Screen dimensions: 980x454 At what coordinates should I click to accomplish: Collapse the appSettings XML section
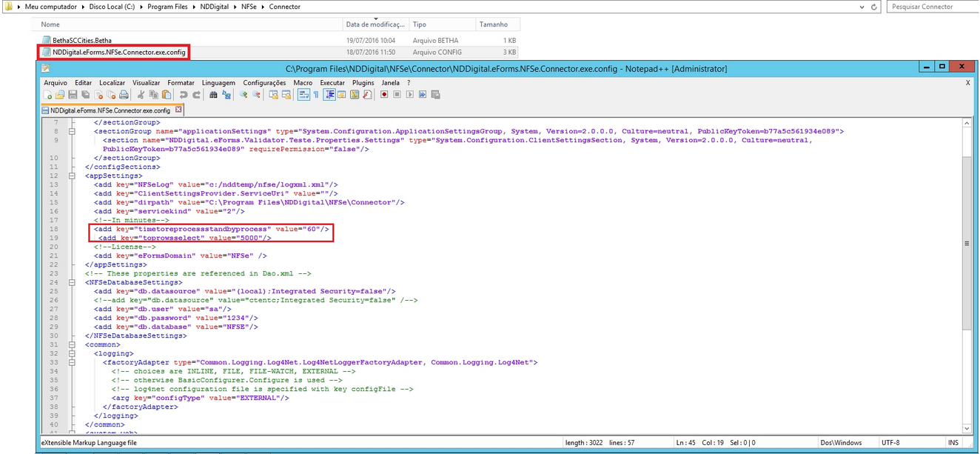71,176
